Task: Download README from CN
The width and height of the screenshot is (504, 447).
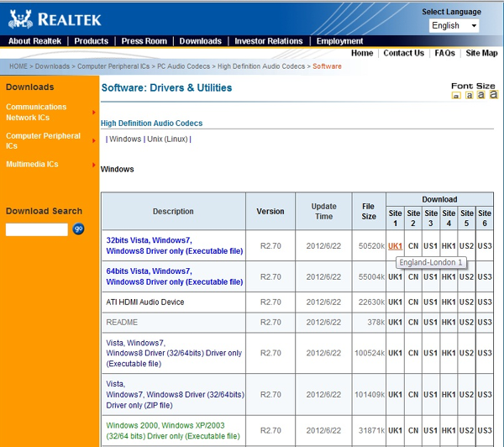Action: [x=413, y=322]
